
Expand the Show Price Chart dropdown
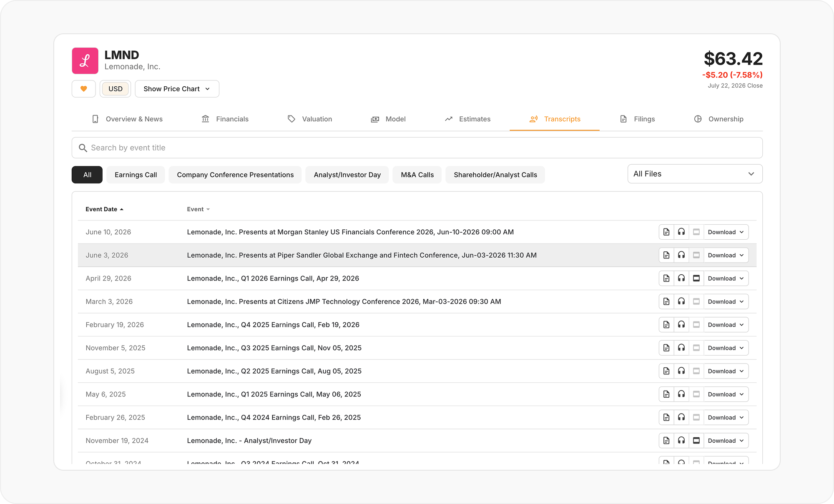pos(177,89)
